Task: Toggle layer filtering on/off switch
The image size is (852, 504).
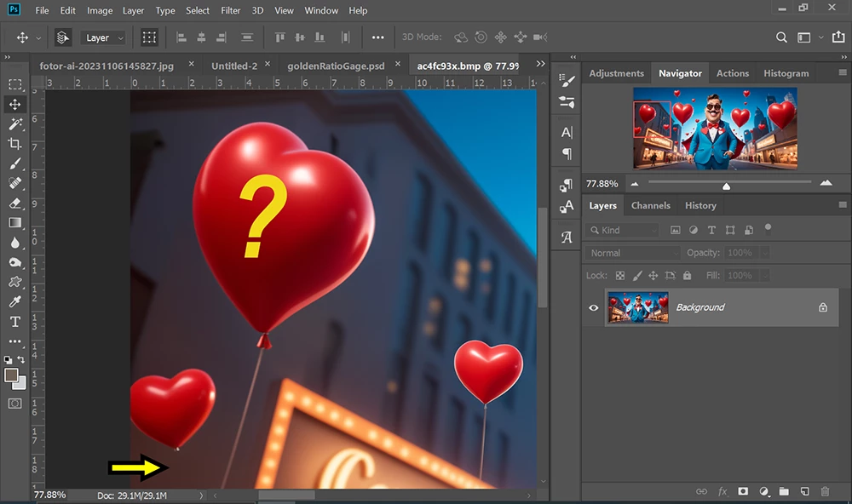Action: tap(768, 229)
